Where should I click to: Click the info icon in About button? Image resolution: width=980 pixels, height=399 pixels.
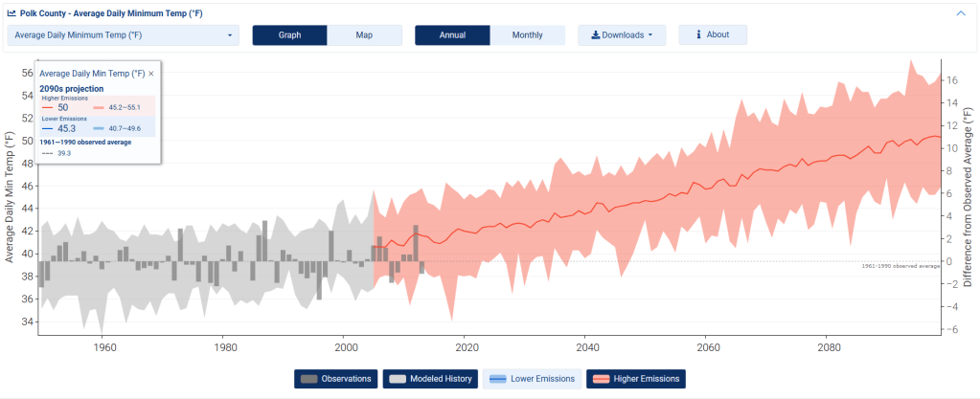tap(698, 35)
